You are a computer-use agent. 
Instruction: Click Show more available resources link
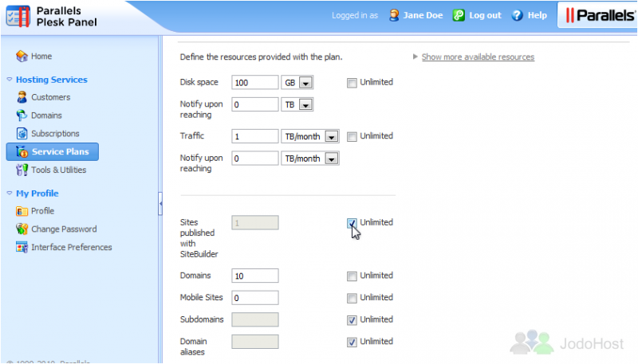(x=478, y=57)
